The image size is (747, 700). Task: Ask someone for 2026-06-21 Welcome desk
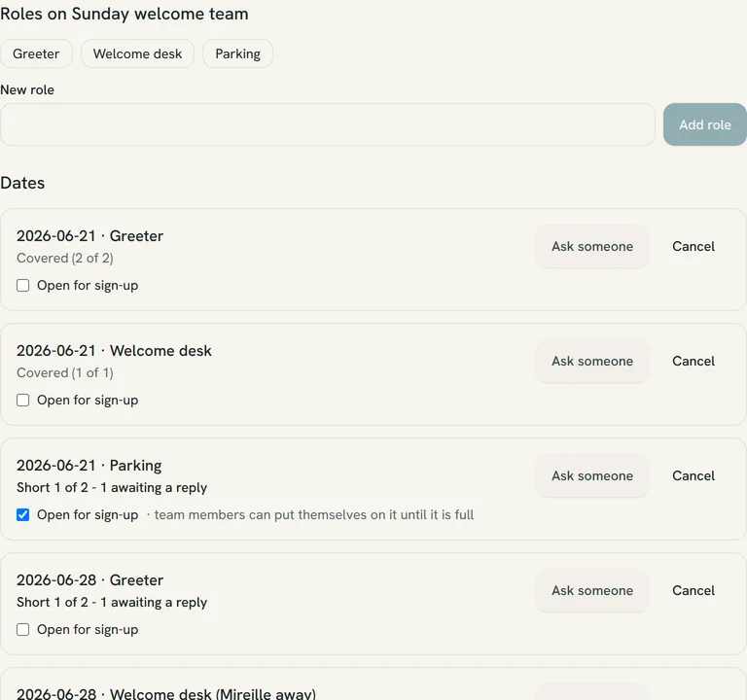click(x=592, y=362)
